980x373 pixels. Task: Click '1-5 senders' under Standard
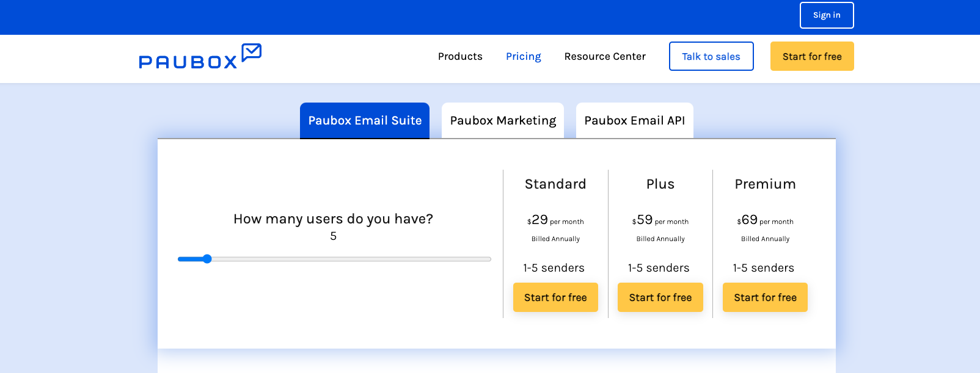pos(554,267)
